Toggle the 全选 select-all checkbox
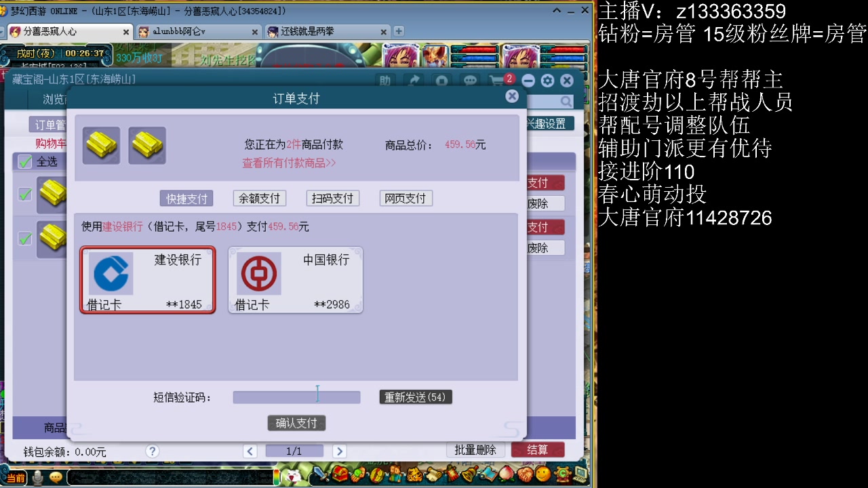This screenshot has height=488, width=868. (25, 161)
